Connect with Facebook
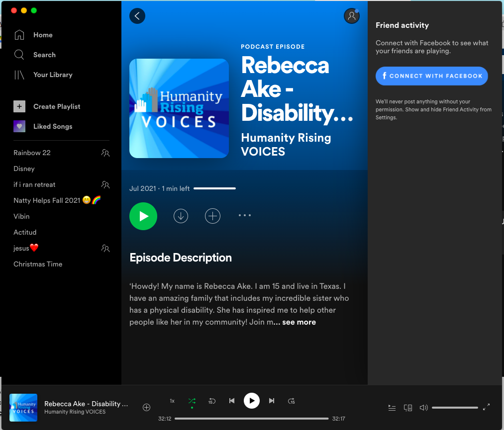This screenshot has width=504, height=430. (432, 76)
